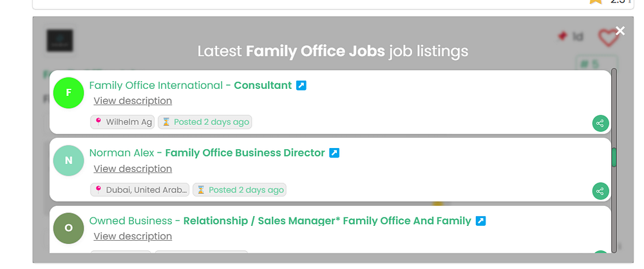Open external link icon for Family Office Business Director
Viewport: 644px width, 269px height.
point(334,153)
